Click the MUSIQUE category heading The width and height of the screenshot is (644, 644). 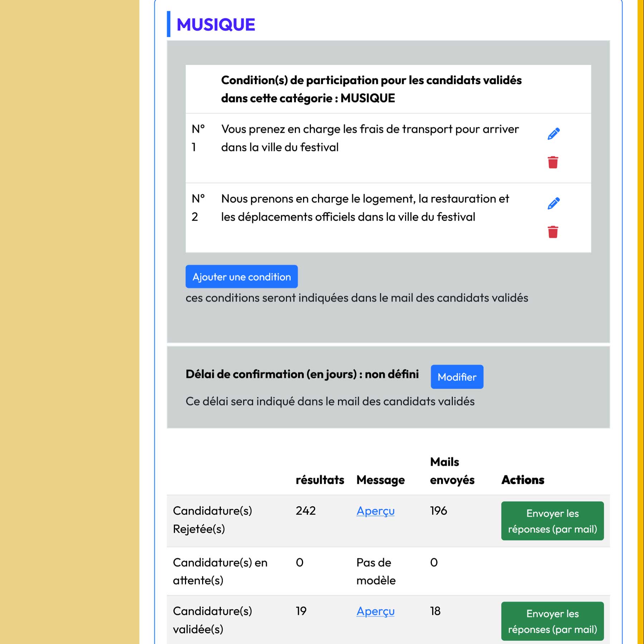(x=216, y=25)
